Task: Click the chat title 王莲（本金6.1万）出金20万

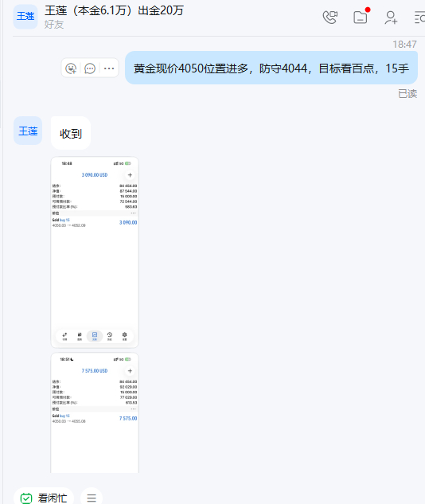Action: point(114,10)
